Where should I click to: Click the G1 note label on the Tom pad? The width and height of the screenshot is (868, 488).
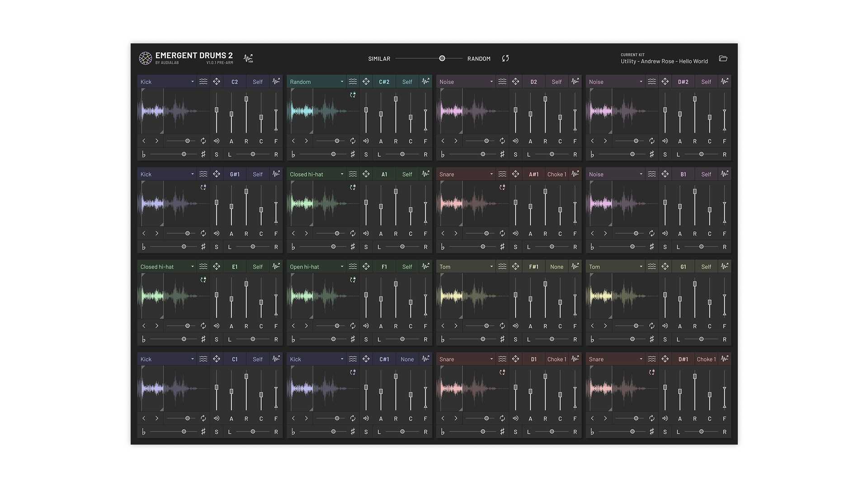pos(683,267)
